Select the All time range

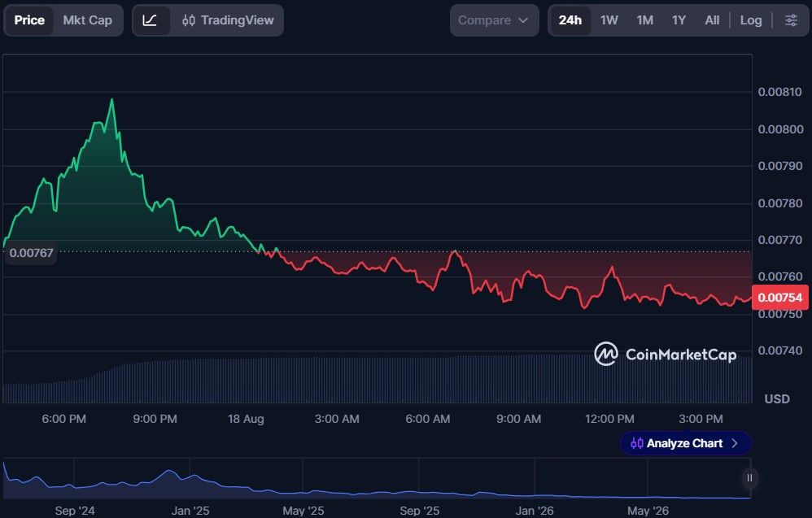[712, 20]
